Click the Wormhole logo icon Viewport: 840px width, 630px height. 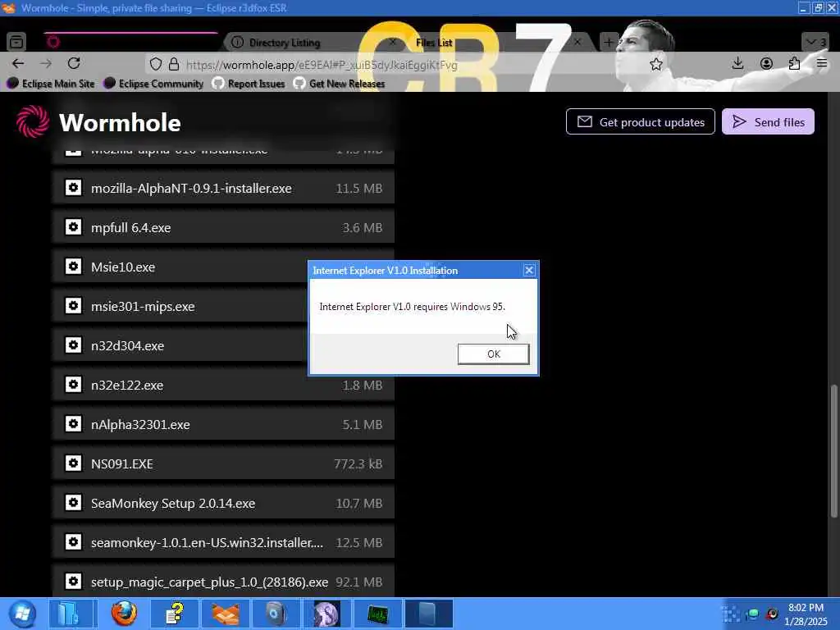coord(33,121)
